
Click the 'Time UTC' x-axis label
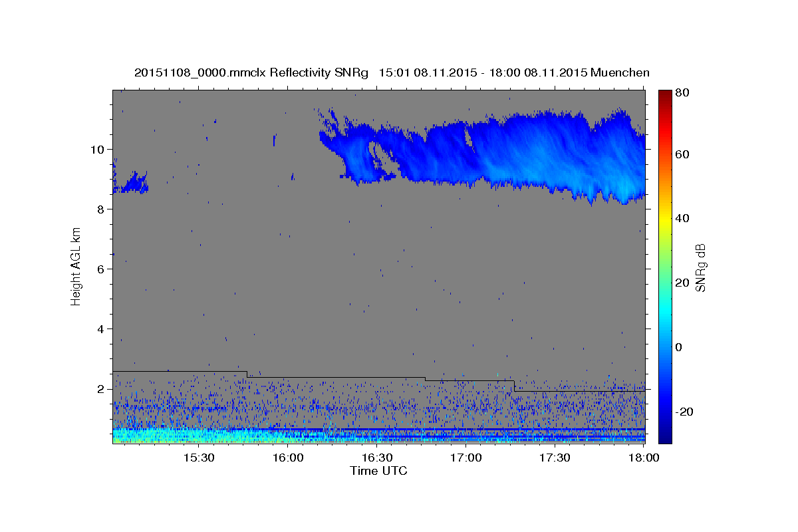tap(378, 471)
